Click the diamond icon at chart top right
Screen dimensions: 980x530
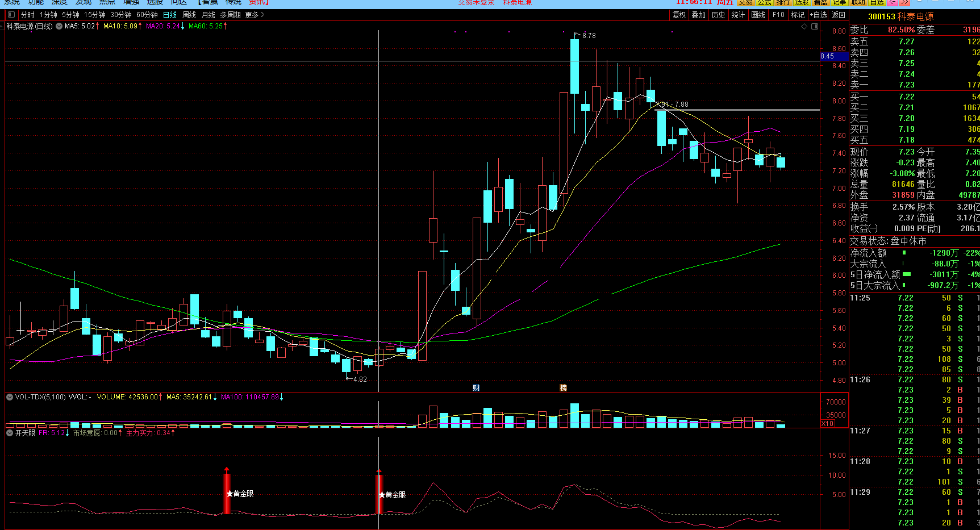804,27
